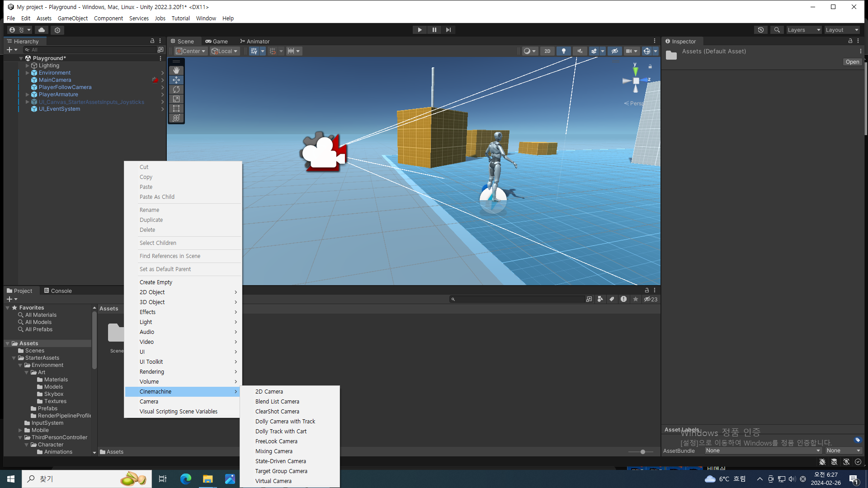Viewport: 868px width, 488px height.
Task: Click the Play button
Action: click(420, 30)
